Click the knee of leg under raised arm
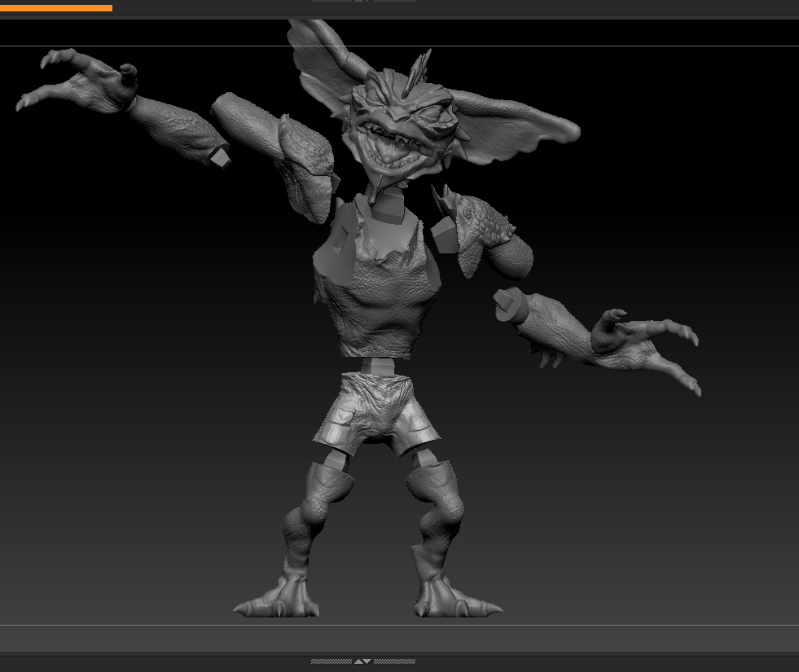The height and width of the screenshot is (672, 799). coord(316,512)
